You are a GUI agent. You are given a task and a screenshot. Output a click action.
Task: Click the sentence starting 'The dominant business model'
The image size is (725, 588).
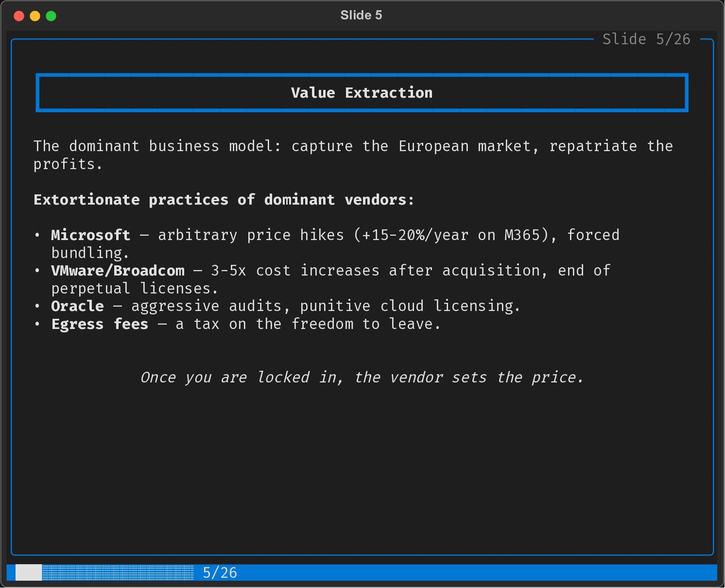(x=353, y=155)
